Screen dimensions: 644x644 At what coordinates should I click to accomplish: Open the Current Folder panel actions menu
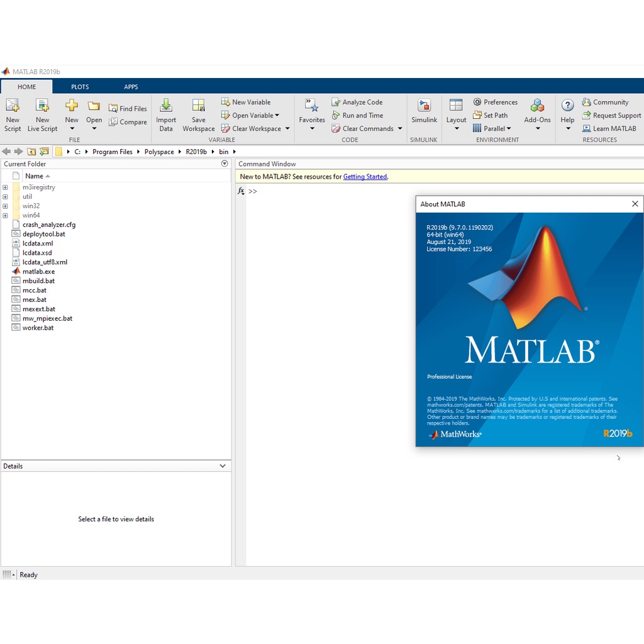(x=225, y=164)
